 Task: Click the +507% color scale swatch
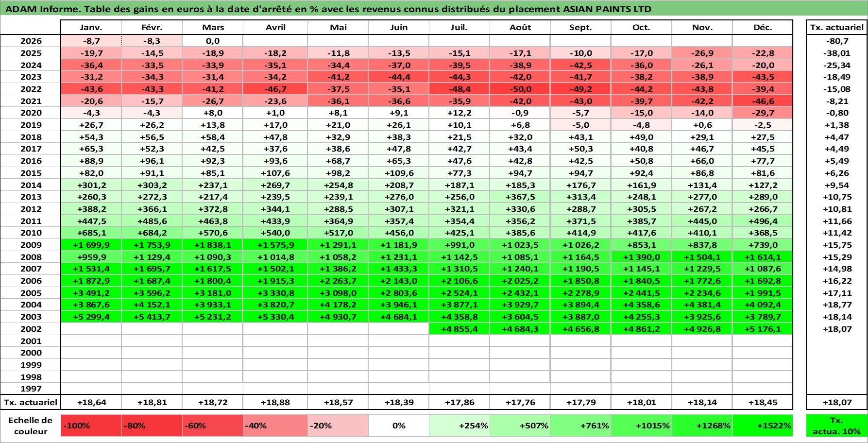tap(520, 426)
